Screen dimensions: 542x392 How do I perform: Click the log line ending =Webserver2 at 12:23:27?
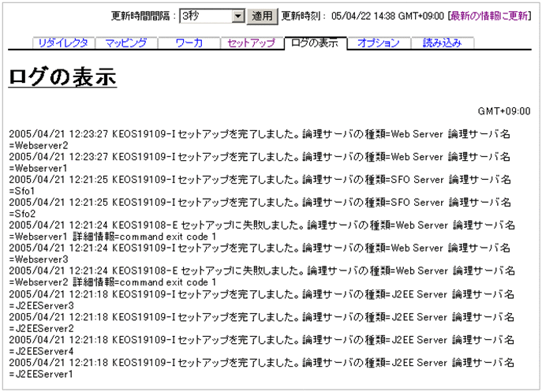click(x=260, y=140)
